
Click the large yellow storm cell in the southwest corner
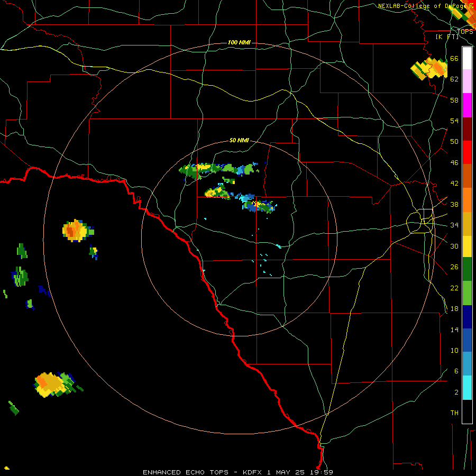coord(54,385)
